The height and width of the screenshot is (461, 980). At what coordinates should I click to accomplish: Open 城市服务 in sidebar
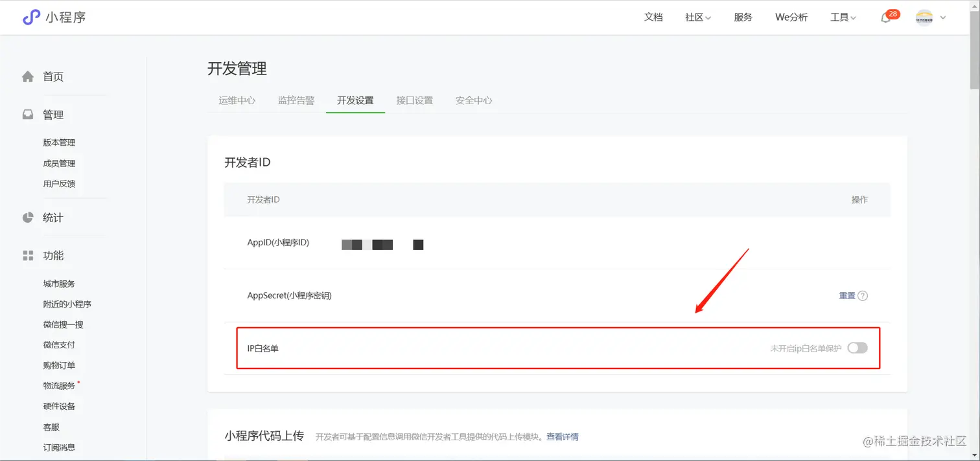coord(59,284)
